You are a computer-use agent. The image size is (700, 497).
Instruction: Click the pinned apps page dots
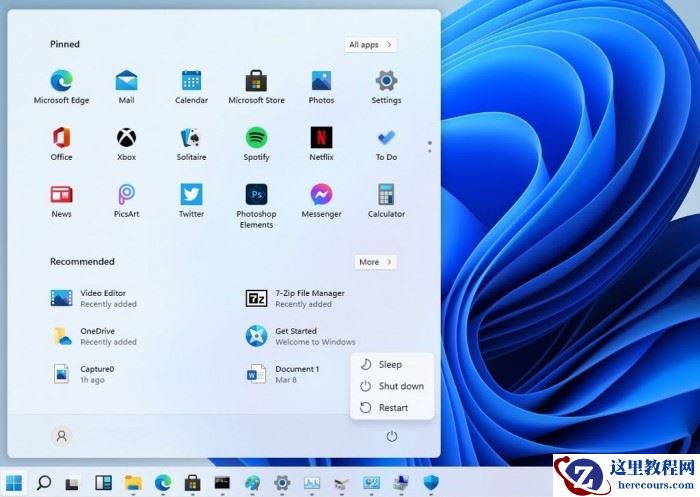pos(429,147)
